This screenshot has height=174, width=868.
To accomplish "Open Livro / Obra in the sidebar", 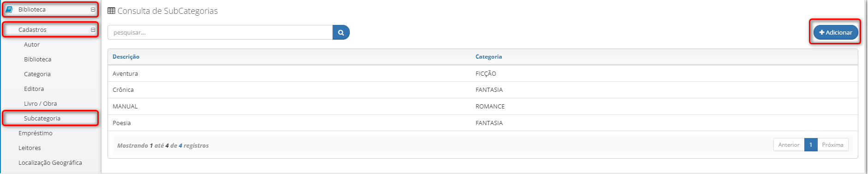I will click(41, 103).
